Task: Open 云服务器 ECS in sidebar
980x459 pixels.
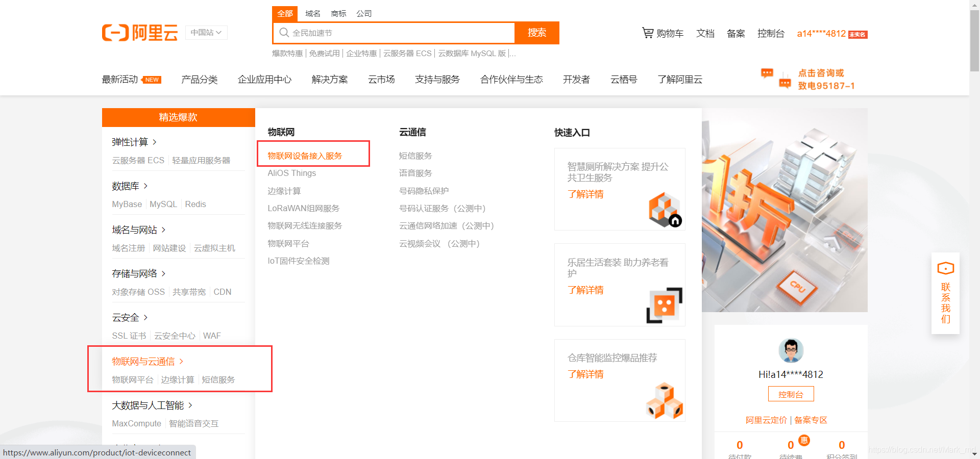Action: [x=138, y=160]
